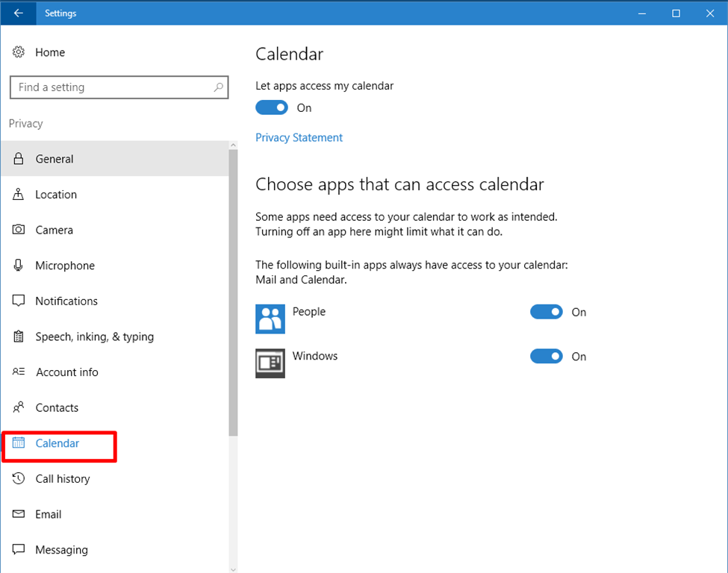Click the search magnifier icon
This screenshot has height=573, width=728.
pos(218,87)
